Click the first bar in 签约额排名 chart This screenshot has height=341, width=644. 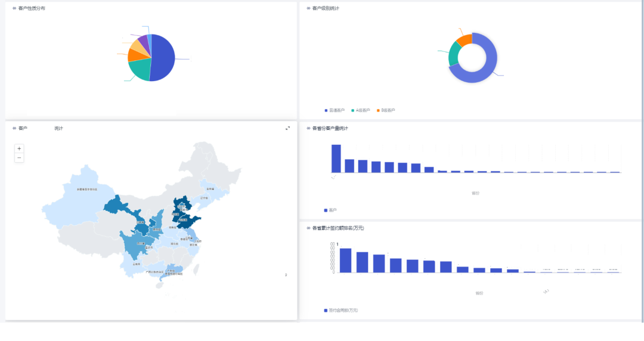345,261
